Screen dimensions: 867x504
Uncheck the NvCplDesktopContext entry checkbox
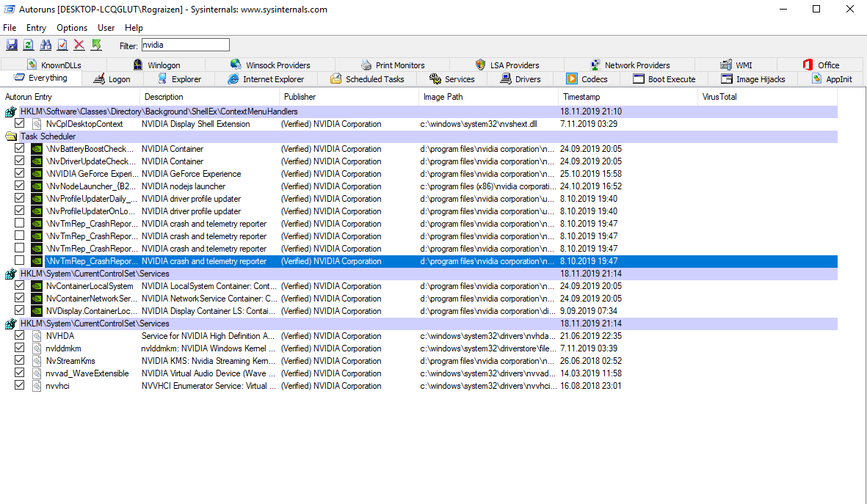pyautogui.click(x=19, y=123)
